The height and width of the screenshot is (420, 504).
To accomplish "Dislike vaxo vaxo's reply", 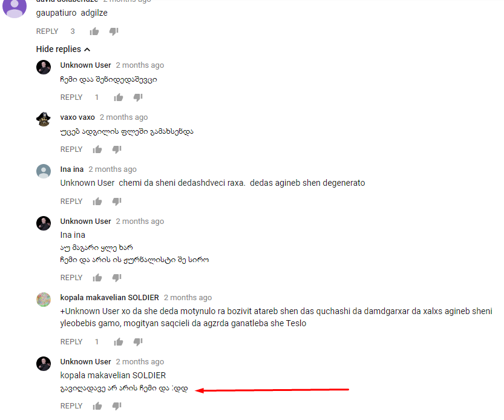I will pyautogui.click(x=117, y=149).
